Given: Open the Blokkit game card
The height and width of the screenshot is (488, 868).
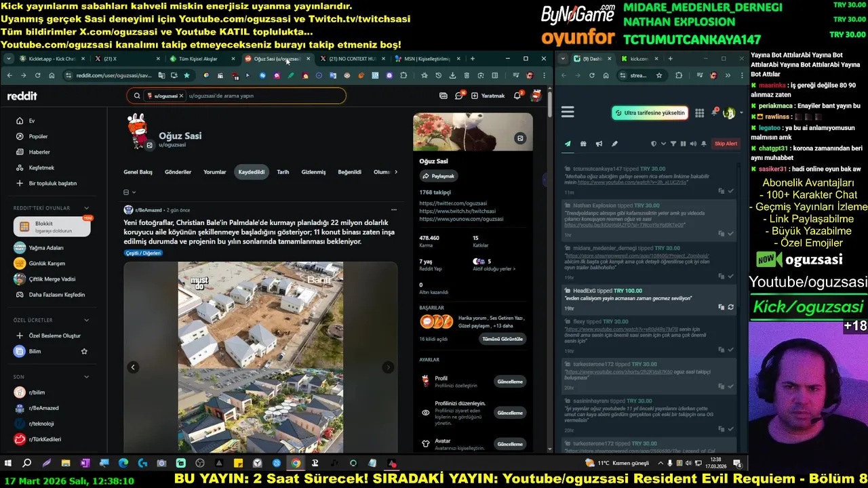Looking at the screenshot, I should coord(52,227).
